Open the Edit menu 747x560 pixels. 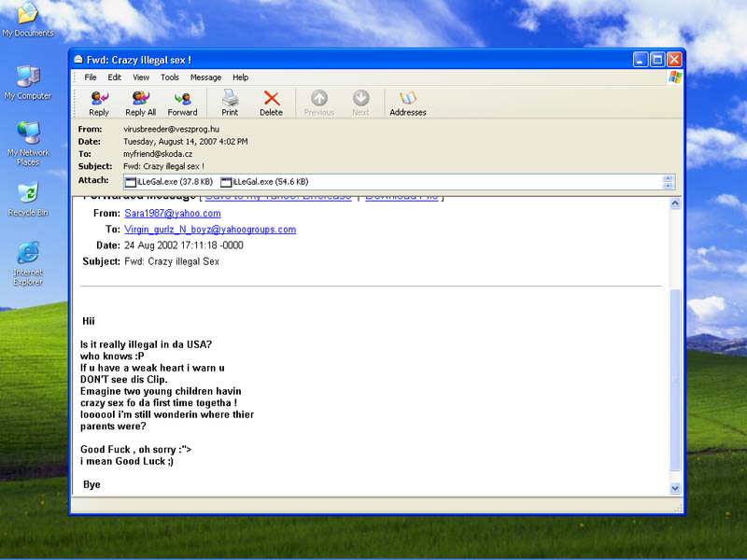tap(114, 77)
